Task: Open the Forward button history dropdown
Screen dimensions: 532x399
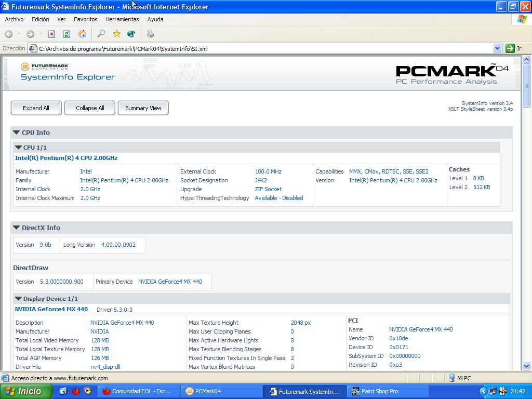Action: click(41, 34)
